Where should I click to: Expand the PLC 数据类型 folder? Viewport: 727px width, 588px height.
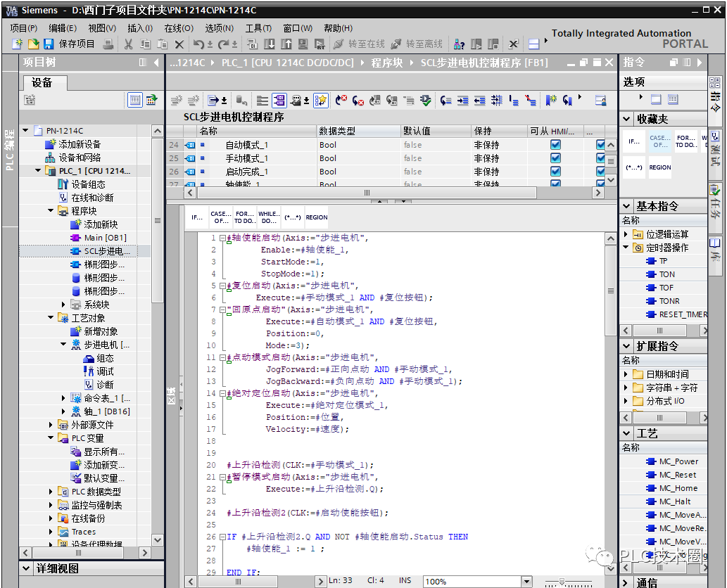51,491
